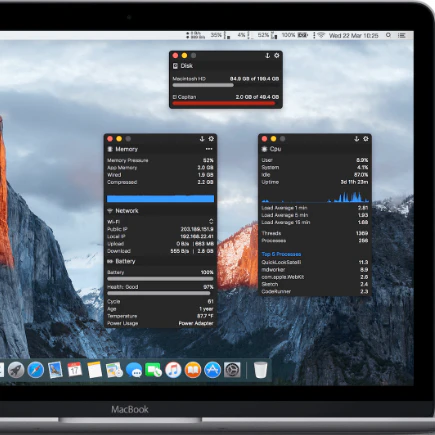Viewport: 435px width, 435px height.
Task: Click the Local IP address row
Action: [x=160, y=237]
